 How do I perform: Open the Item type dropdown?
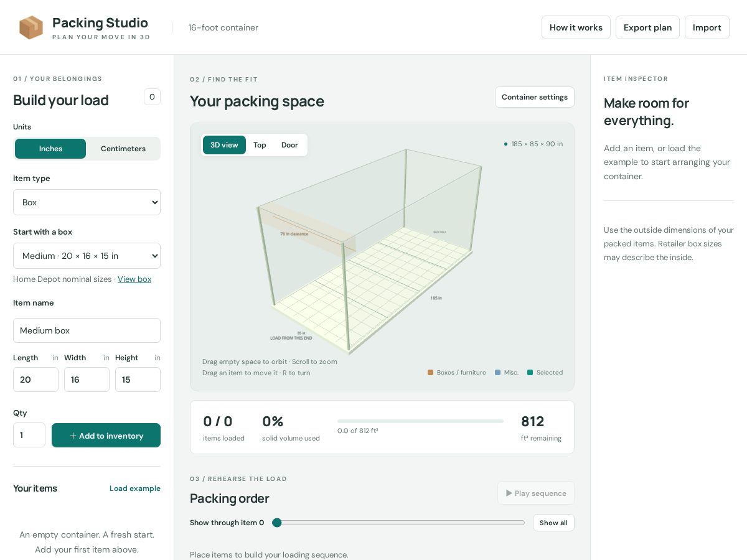click(87, 202)
